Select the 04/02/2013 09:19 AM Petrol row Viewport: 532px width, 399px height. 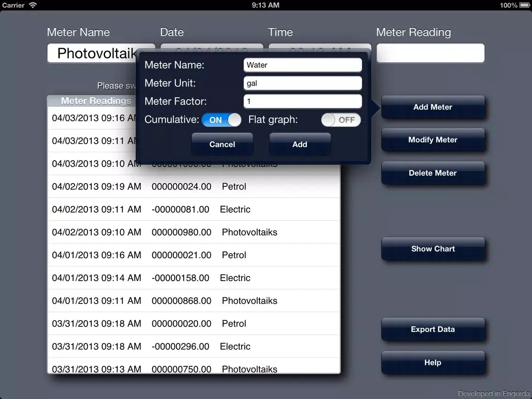point(194,186)
